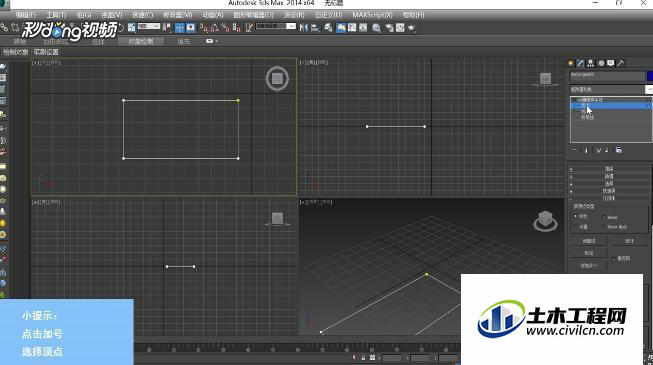Open the ribbon options dropdown after 填充
653x365 pixels.
click(x=212, y=41)
